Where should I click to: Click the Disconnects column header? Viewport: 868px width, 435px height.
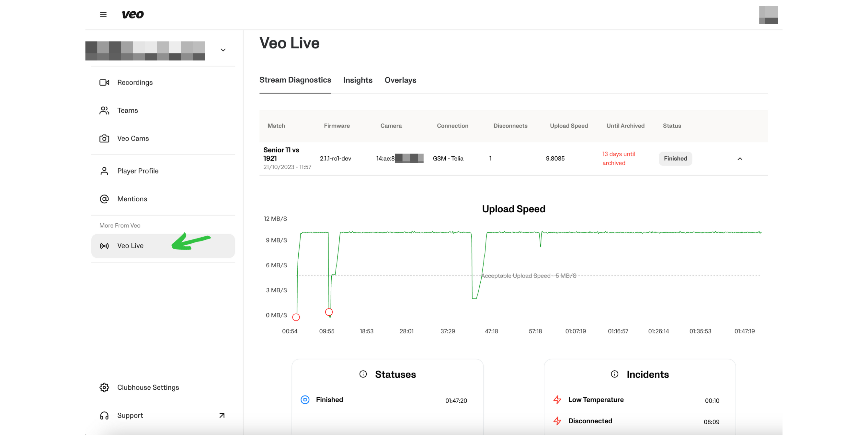[510, 126]
